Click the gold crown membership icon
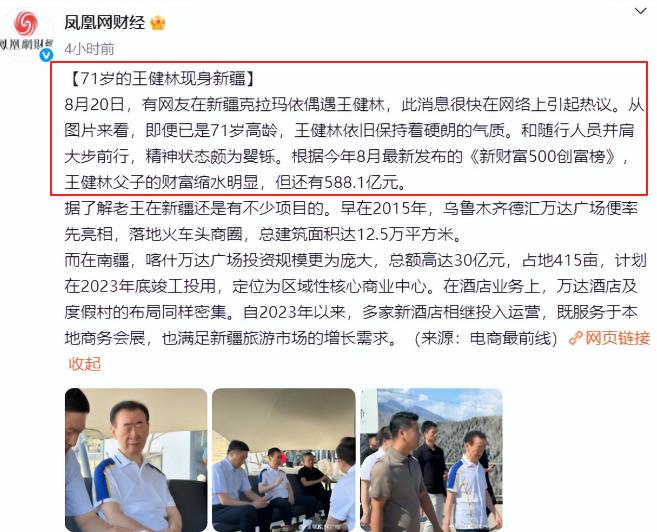 pos(158,23)
